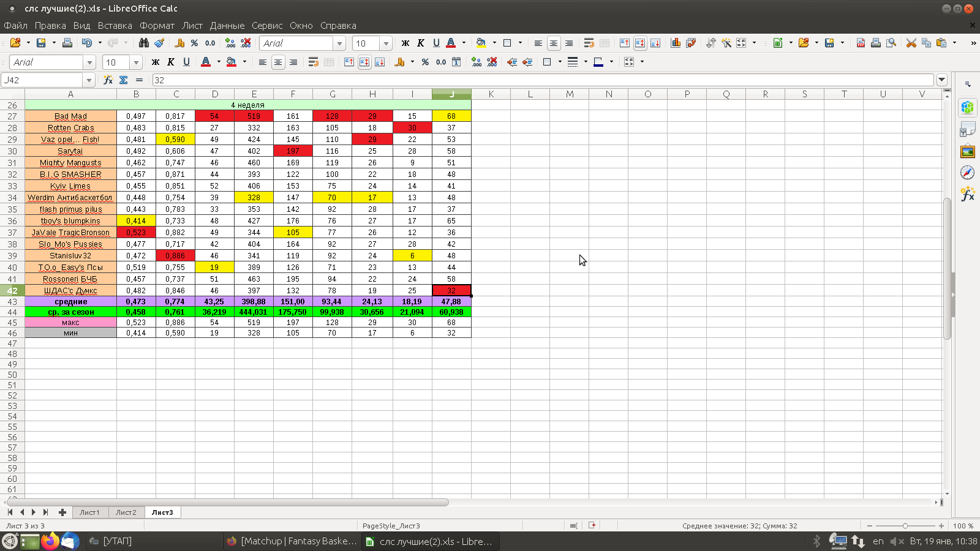This screenshot has height=551, width=980.
Task: Switch to Matchup Fantasy Basketball taskbar window
Action: pyautogui.click(x=292, y=541)
